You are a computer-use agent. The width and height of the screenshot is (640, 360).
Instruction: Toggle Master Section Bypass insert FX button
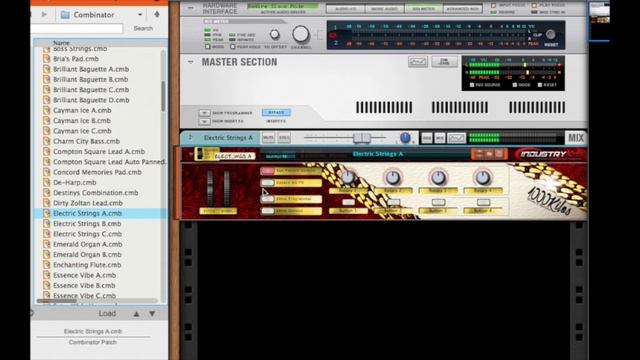[276, 112]
